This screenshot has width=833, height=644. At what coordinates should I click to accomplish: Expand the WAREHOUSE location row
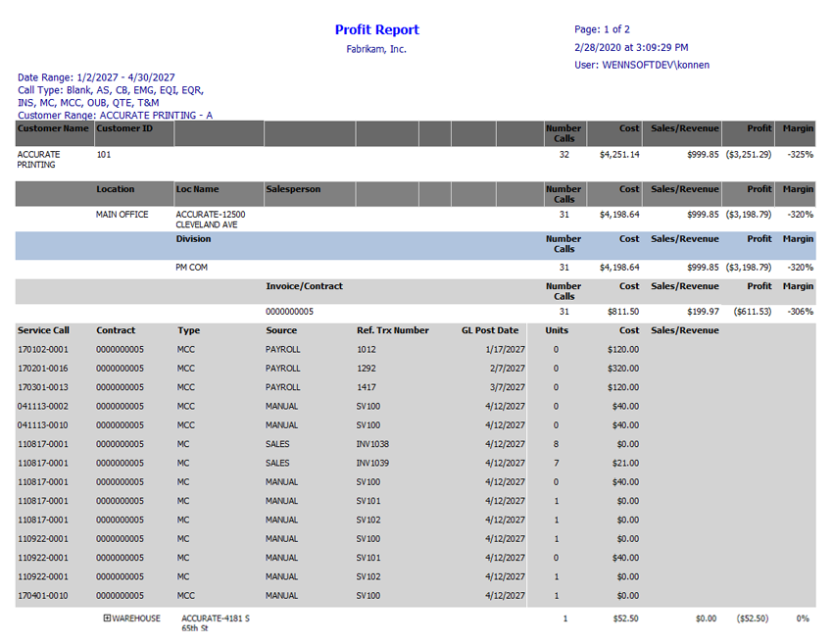[132, 619]
